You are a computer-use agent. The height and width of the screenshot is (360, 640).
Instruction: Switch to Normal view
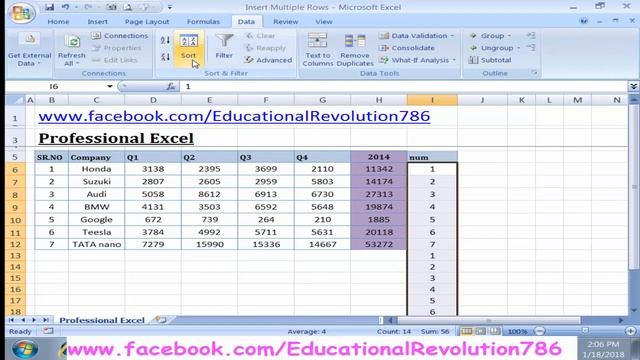point(467,331)
